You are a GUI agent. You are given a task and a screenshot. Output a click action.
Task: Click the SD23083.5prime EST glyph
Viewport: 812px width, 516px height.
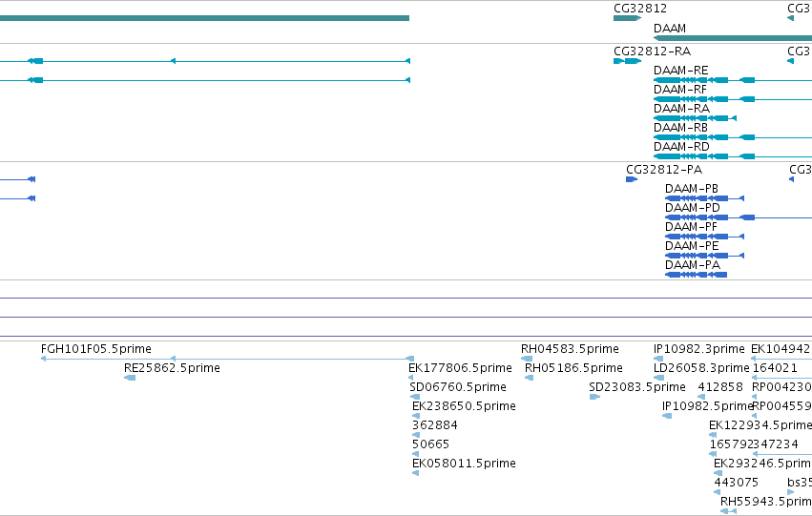[x=594, y=397]
